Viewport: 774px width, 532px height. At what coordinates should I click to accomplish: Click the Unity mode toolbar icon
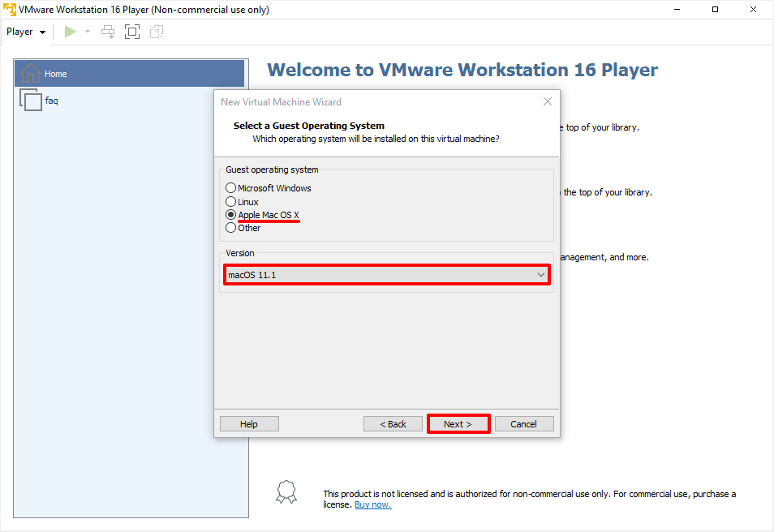(x=157, y=32)
